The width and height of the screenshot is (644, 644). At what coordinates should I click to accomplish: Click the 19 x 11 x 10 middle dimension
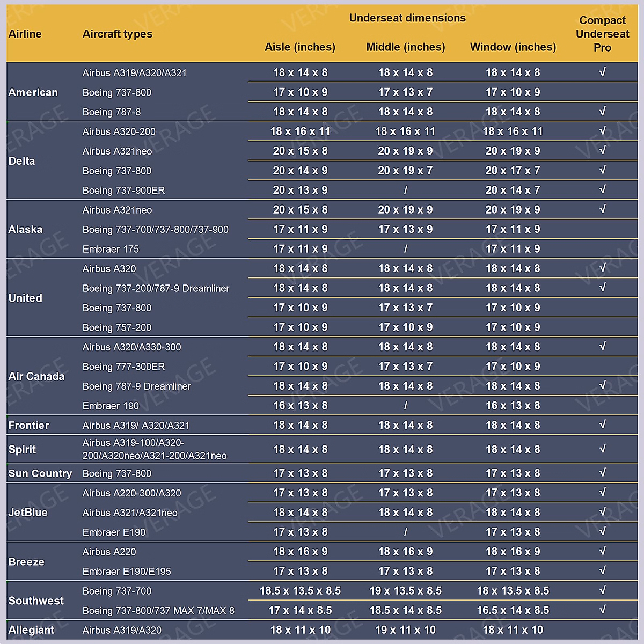pyautogui.click(x=406, y=630)
